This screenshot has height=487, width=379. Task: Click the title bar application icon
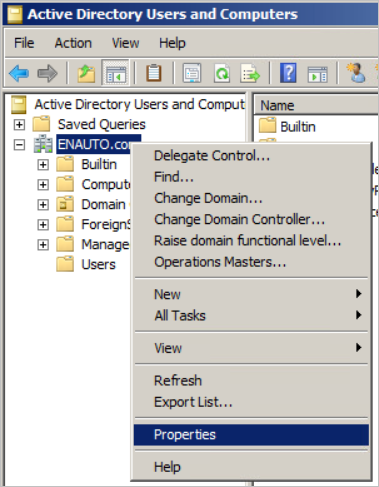pos(15,14)
